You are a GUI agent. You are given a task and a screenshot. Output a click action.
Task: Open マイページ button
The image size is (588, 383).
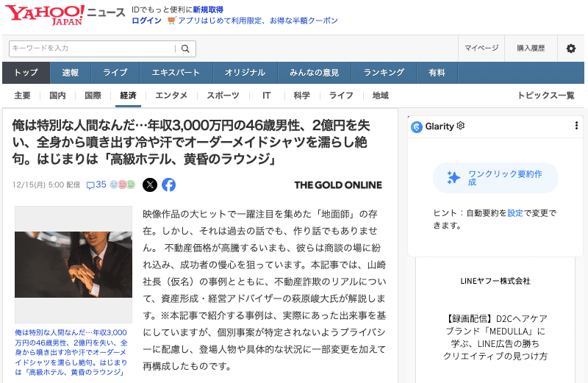coord(481,49)
